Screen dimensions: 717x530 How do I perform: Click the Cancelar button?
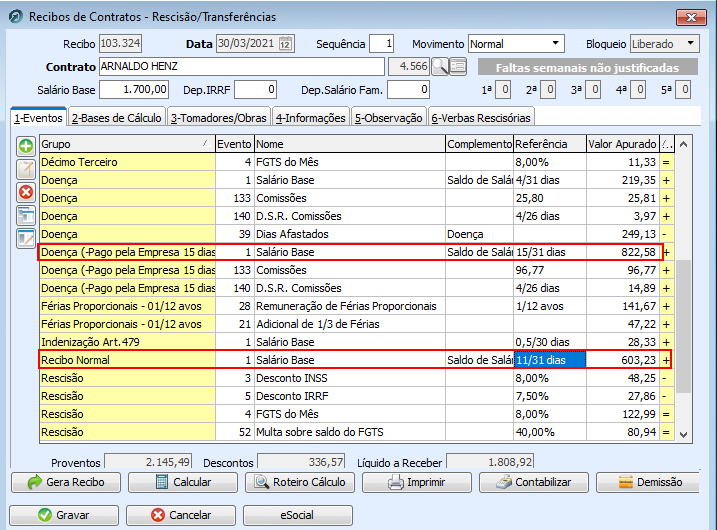(181, 515)
